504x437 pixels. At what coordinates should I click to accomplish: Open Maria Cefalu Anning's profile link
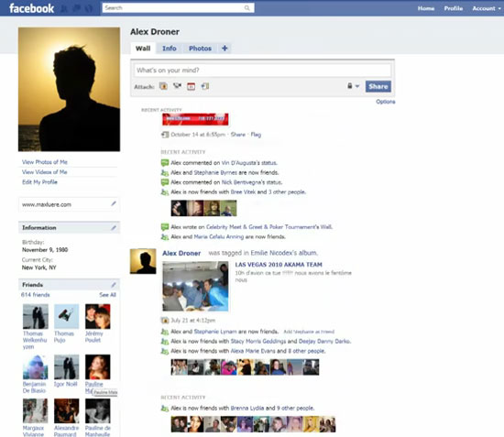point(219,236)
